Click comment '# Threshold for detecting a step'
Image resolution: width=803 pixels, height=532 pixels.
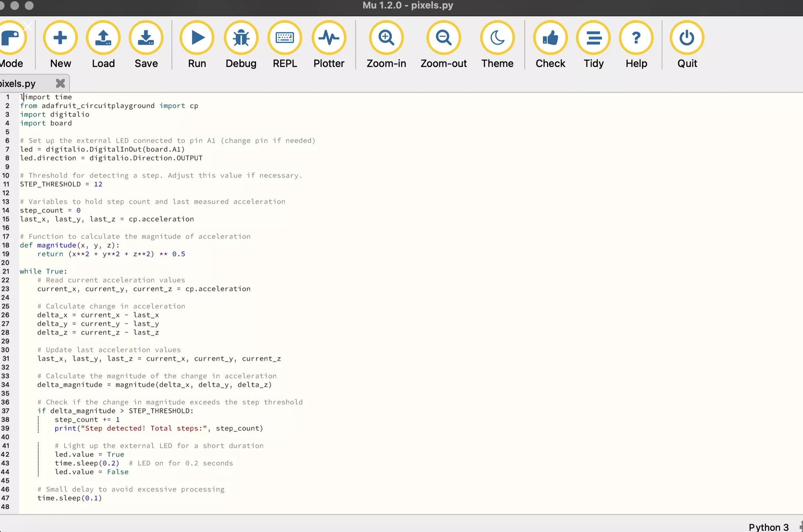[161, 176]
